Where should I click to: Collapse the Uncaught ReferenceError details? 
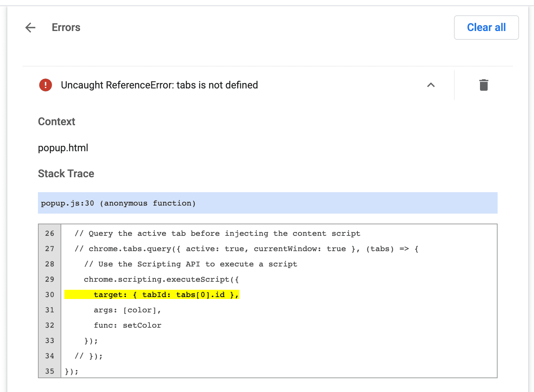(431, 85)
